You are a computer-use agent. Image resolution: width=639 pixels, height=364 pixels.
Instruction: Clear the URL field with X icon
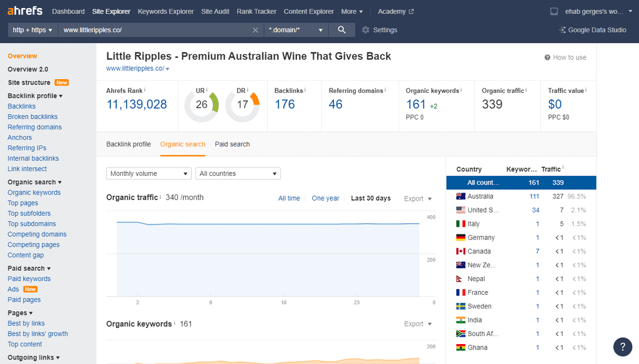255,30
